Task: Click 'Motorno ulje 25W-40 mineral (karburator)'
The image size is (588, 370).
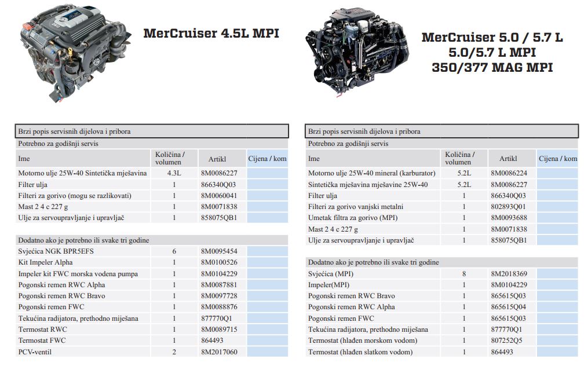Action: (371, 173)
